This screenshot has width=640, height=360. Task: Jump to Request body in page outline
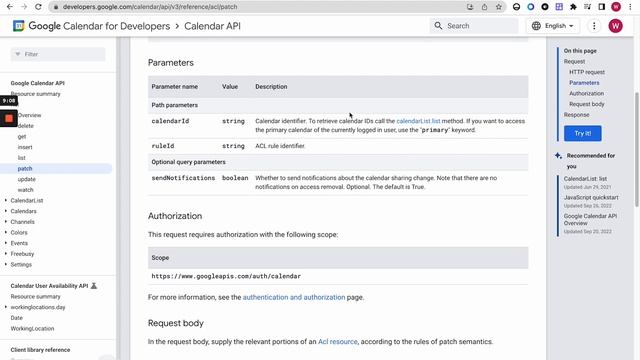[x=587, y=104]
